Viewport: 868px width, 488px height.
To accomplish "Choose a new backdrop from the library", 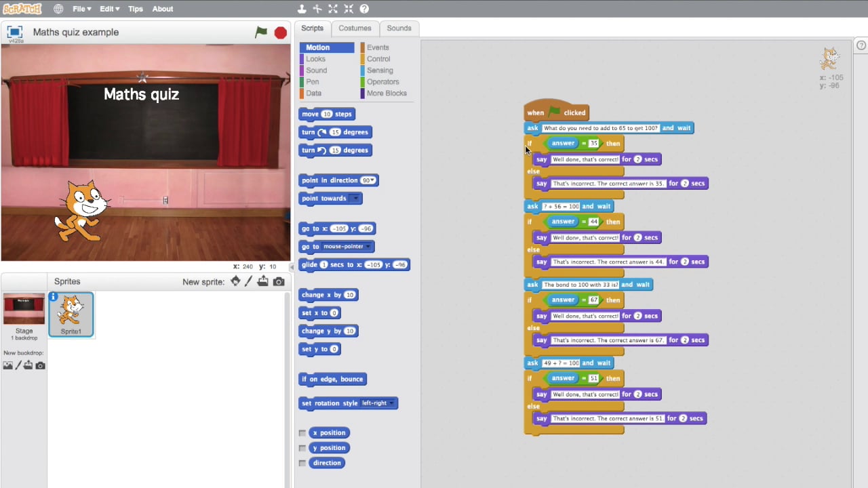I will (7, 365).
